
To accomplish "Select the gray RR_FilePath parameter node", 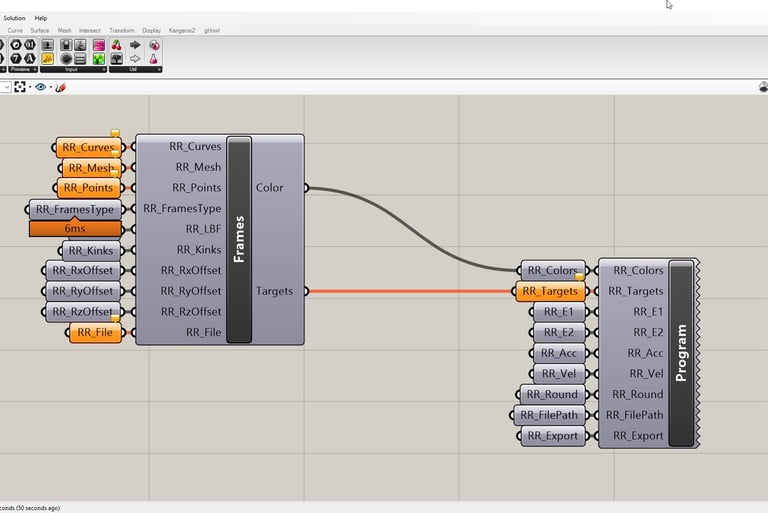I will [x=550, y=415].
